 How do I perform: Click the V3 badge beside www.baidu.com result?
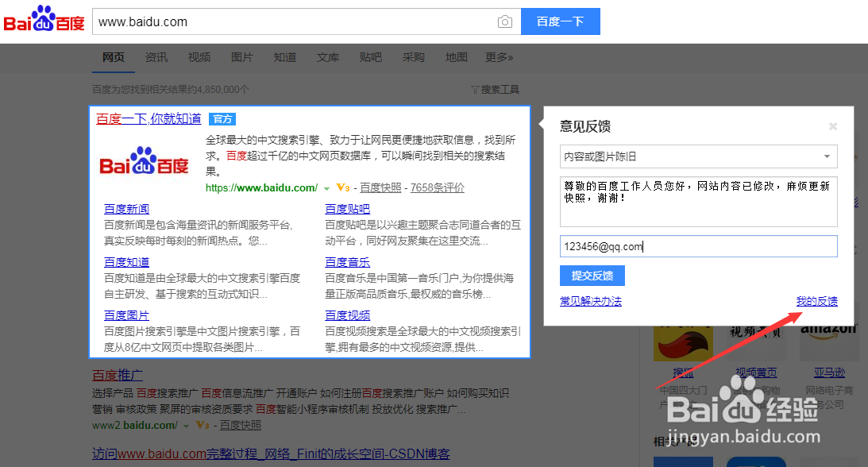pos(343,187)
